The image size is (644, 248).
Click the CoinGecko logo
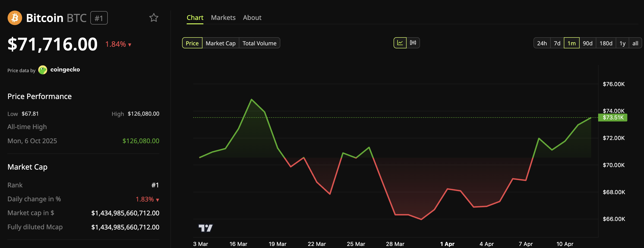[x=43, y=70]
